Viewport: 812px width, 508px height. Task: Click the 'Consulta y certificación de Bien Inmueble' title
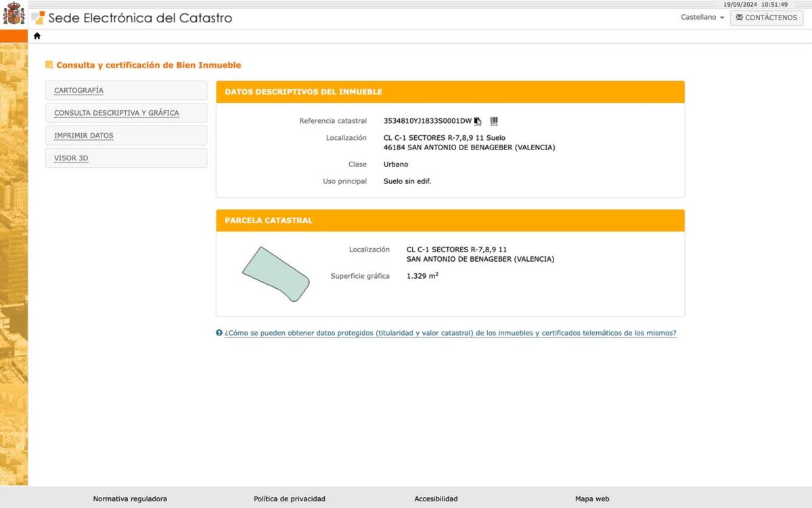click(x=149, y=66)
